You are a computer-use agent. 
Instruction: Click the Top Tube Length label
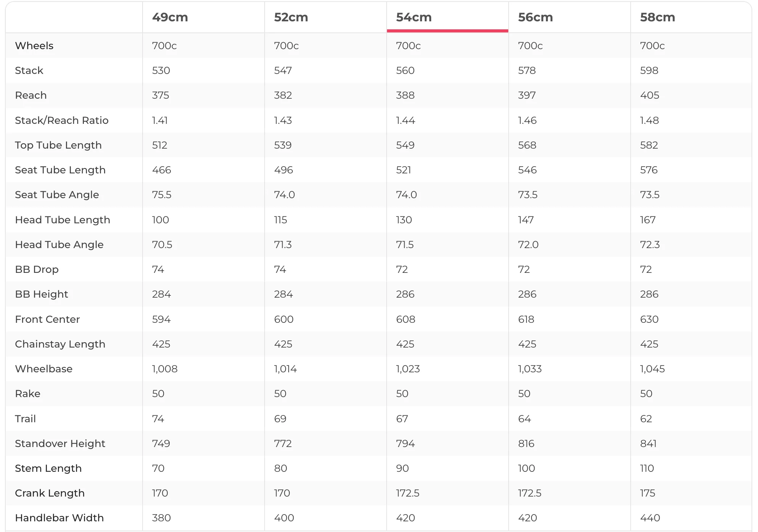[58, 145]
